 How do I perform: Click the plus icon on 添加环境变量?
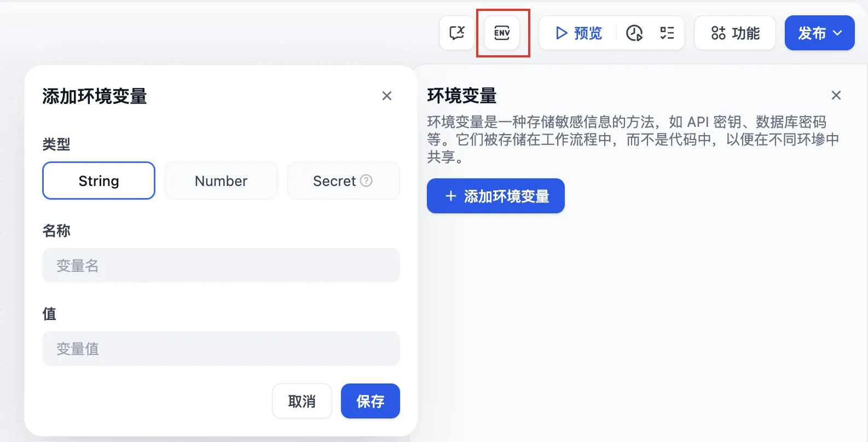point(450,196)
